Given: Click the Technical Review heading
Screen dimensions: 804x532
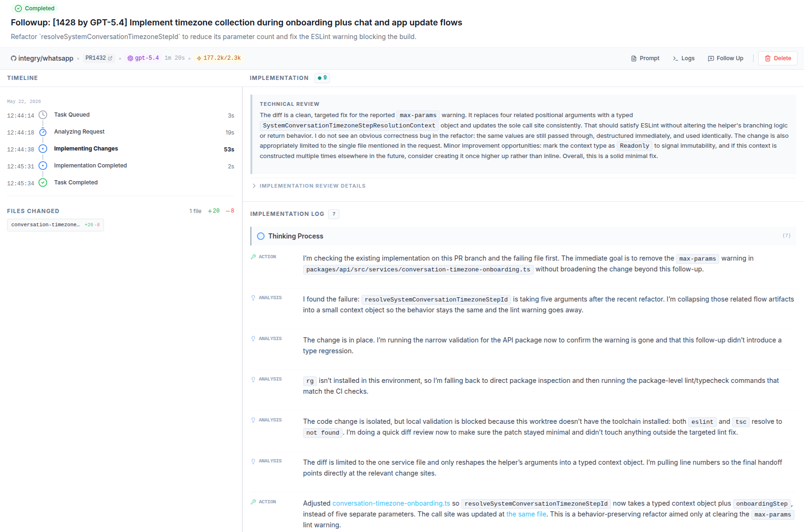Looking at the screenshot, I should pyautogui.click(x=289, y=104).
